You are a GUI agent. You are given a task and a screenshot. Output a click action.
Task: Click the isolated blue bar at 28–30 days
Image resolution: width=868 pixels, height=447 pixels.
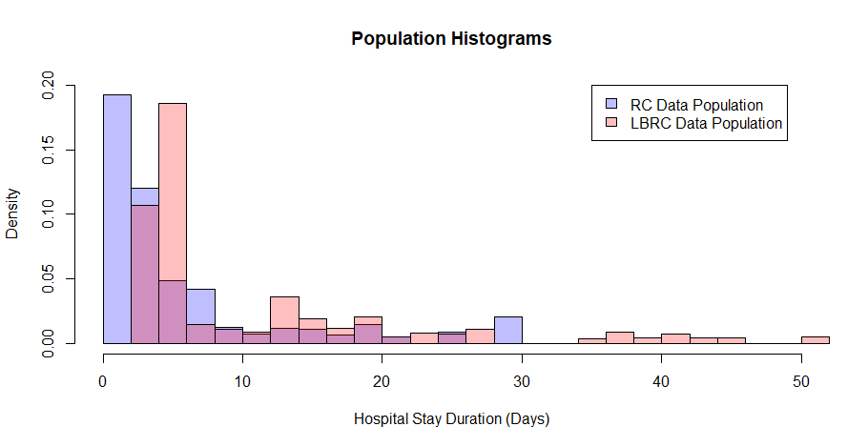click(508, 330)
